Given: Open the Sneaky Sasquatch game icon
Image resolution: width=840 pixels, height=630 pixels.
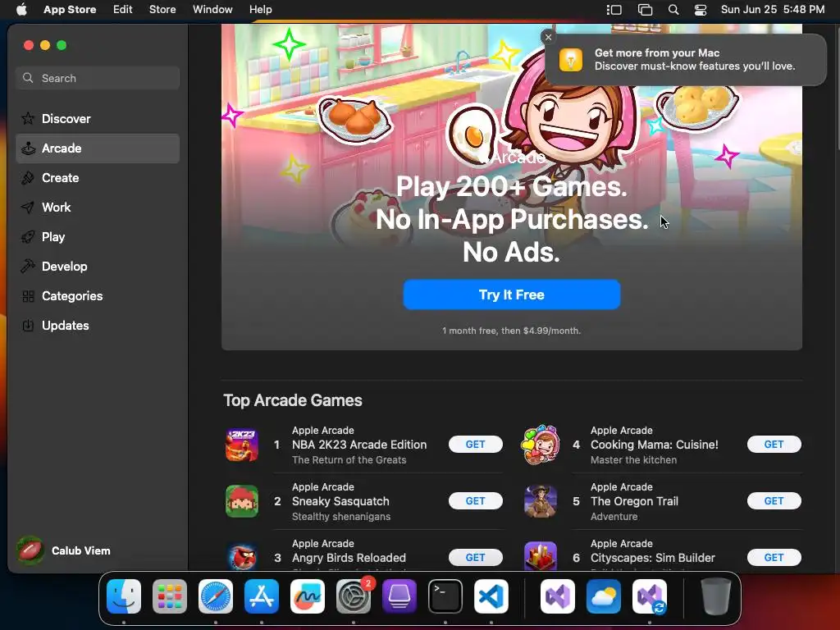Looking at the screenshot, I should (x=242, y=501).
